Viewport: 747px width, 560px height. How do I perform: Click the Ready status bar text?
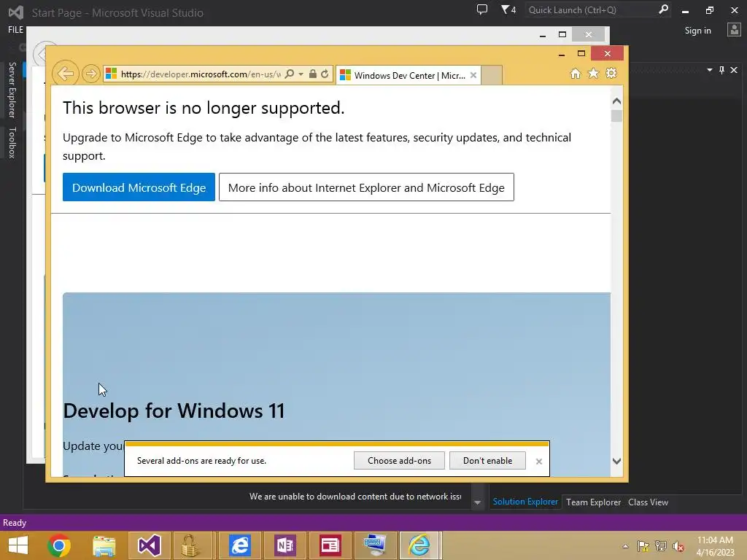[15, 522]
